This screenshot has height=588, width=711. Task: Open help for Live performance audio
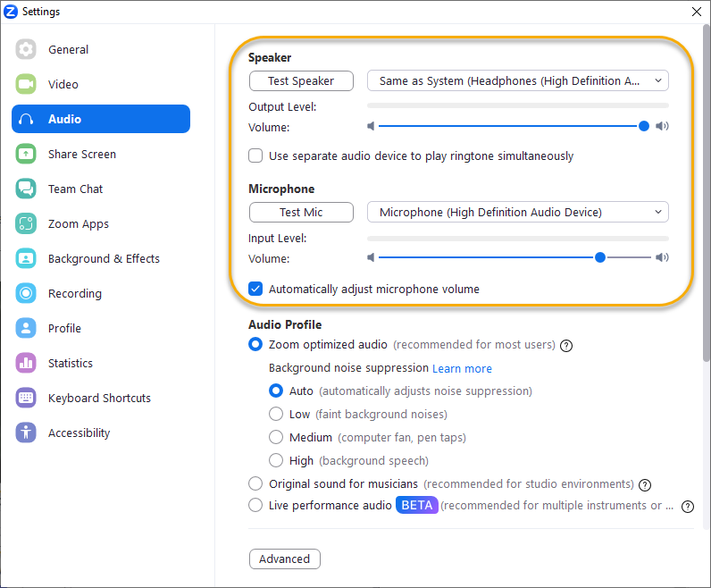pos(688,507)
